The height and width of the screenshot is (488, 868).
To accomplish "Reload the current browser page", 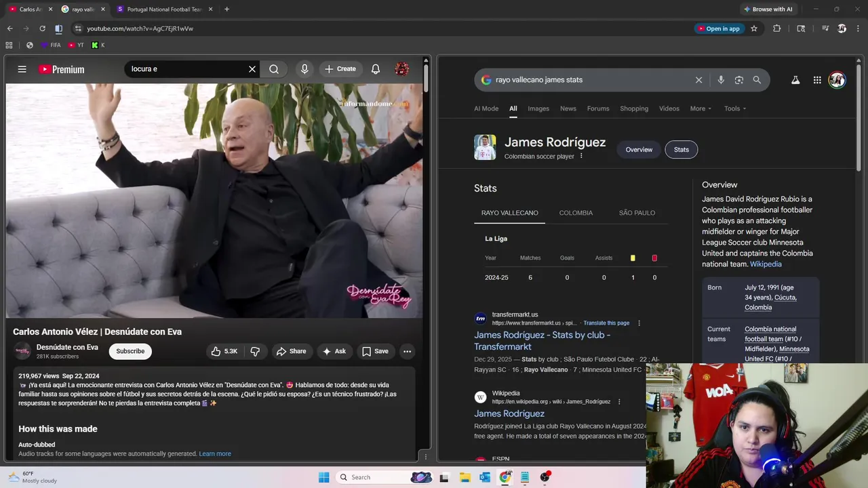I will click(42, 28).
